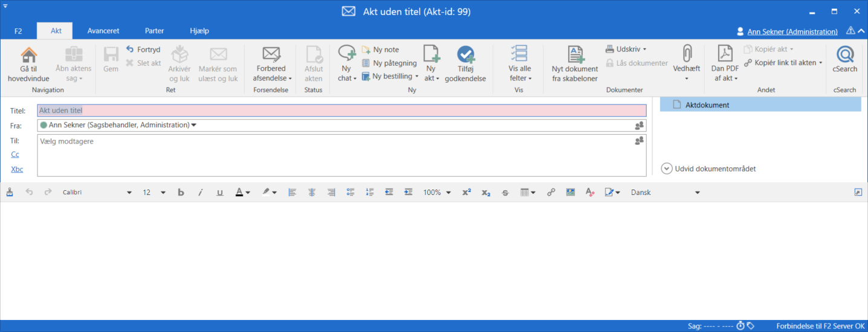Expand Udvid dokumentområdet

(x=667, y=169)
